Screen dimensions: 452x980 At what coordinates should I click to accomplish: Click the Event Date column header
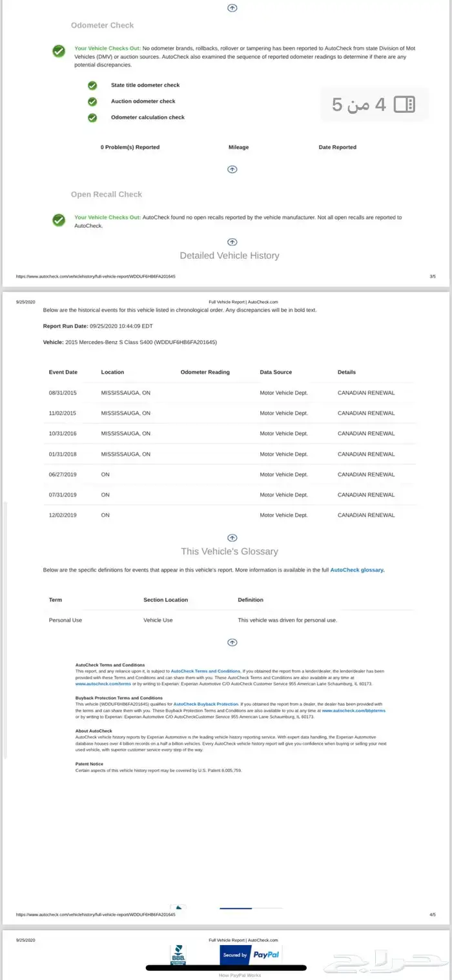[63, 373]
